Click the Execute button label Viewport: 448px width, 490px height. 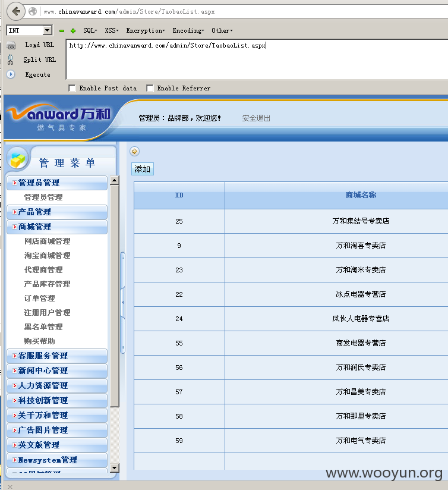[x=38, y=75]
